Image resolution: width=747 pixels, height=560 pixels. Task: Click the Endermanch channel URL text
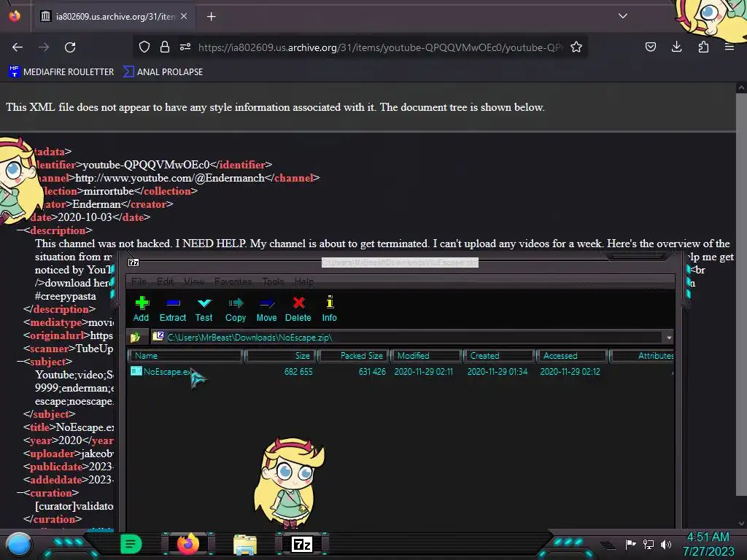click(x=169, y=178)
